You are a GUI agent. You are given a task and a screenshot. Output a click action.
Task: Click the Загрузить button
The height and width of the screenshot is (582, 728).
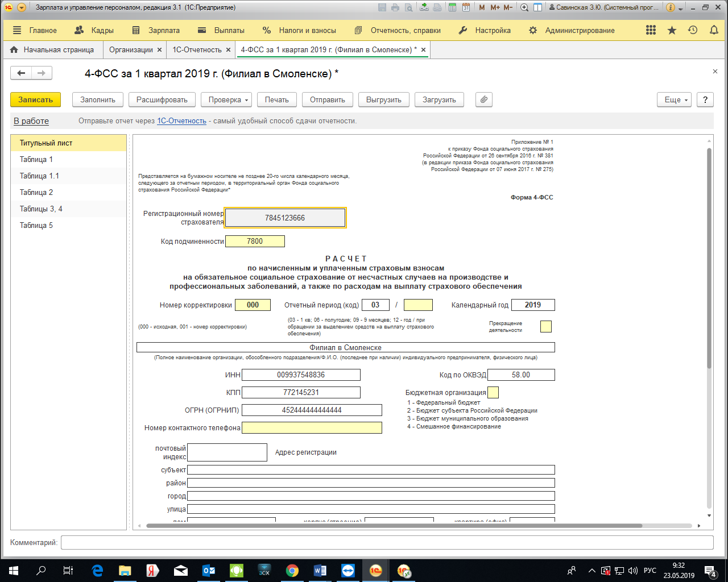coord(439,99)
